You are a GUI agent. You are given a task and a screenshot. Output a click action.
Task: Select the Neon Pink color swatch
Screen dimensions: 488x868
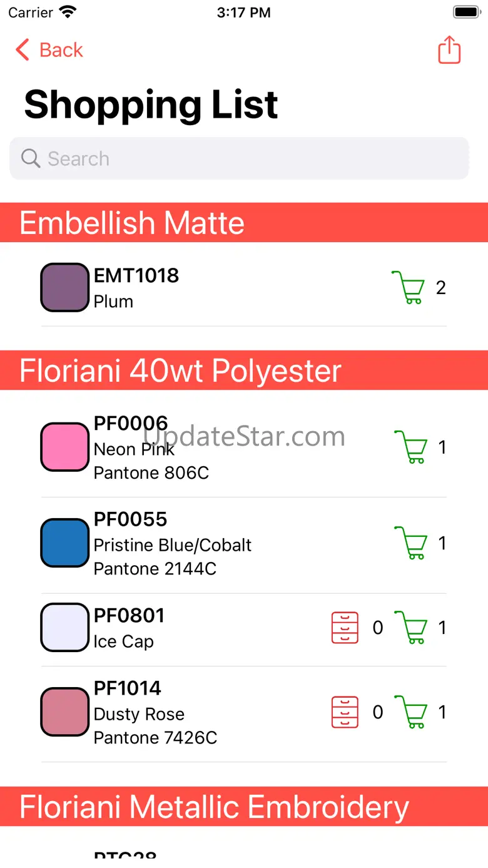click(64, 447)
